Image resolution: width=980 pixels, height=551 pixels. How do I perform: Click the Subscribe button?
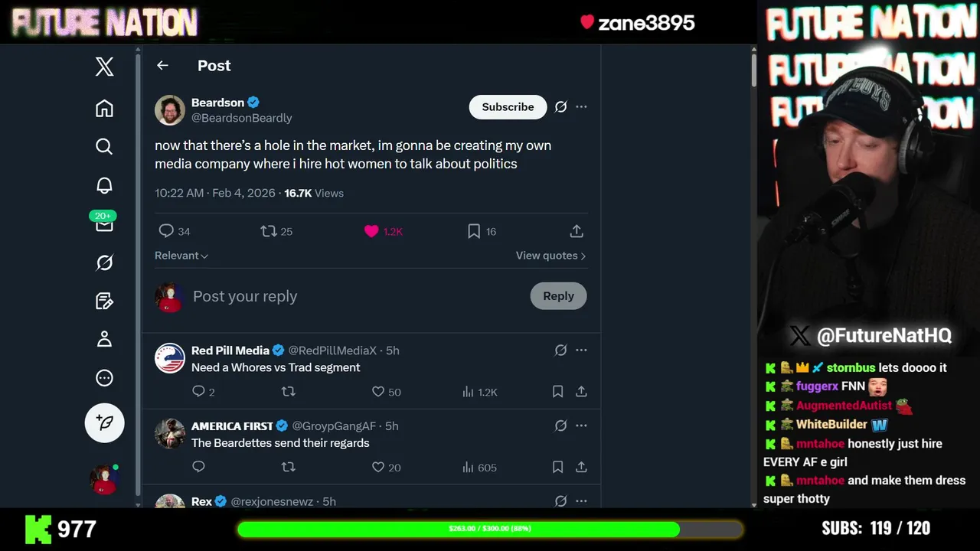(508, 107)
